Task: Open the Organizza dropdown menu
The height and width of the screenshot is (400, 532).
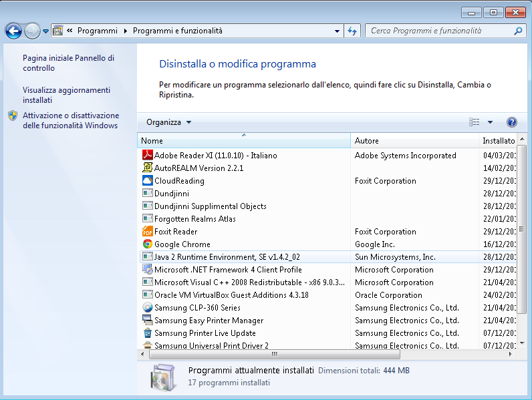Action: [x=168, y=122]
